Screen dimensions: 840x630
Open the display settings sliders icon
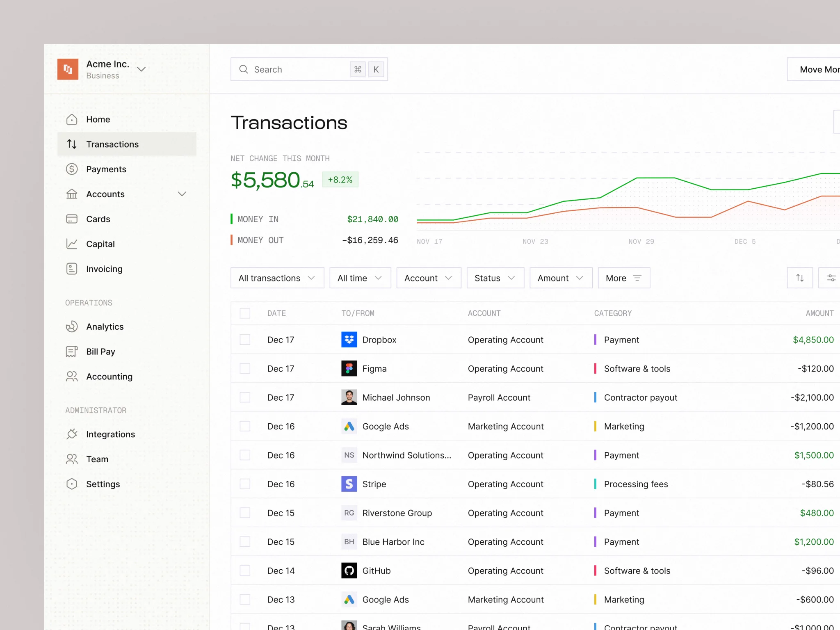point(830,278)
